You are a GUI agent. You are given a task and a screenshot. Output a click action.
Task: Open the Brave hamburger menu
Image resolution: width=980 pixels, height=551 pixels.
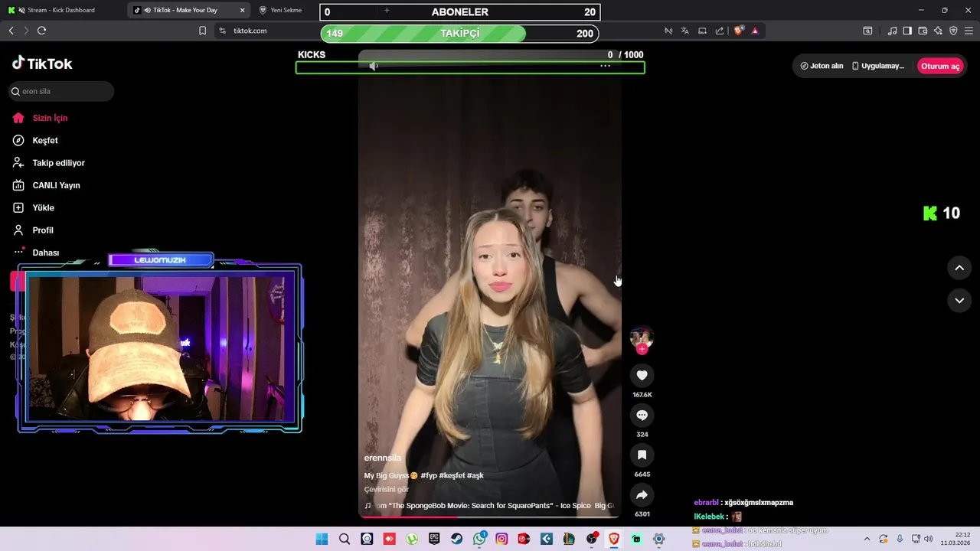pyautogui.click(x=969, y=31)
